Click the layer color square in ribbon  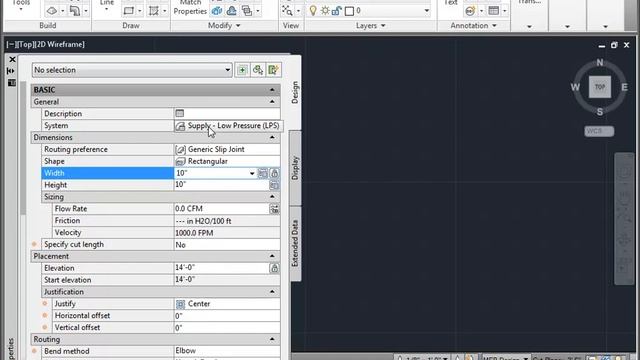click(349, 11)
